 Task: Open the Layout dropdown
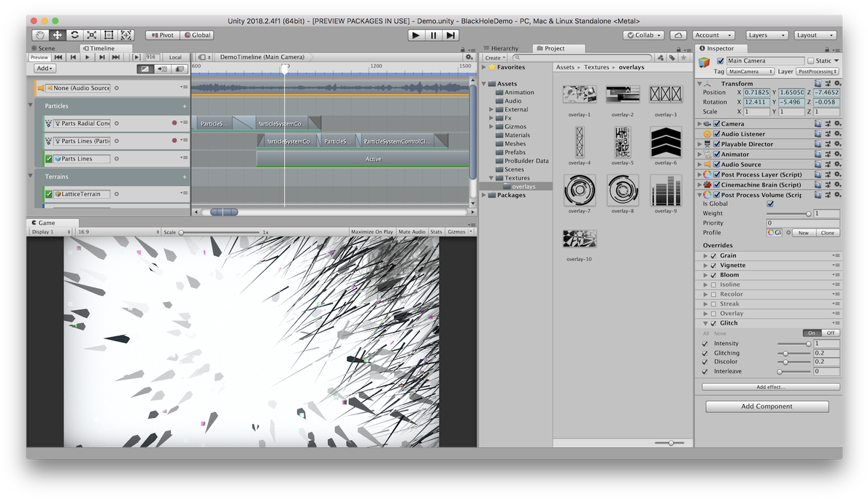pyautogui.click(x=814, y=35)
